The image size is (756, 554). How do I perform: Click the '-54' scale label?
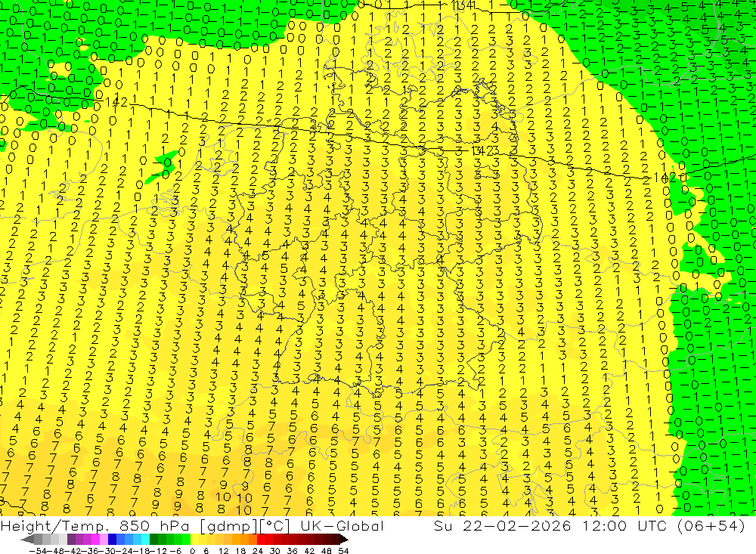coord(37,550)
